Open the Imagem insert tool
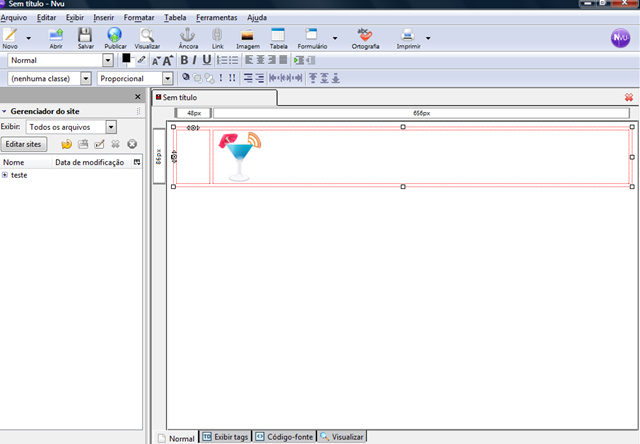Viewport: 640px width, 444px height. coord(247,36)
